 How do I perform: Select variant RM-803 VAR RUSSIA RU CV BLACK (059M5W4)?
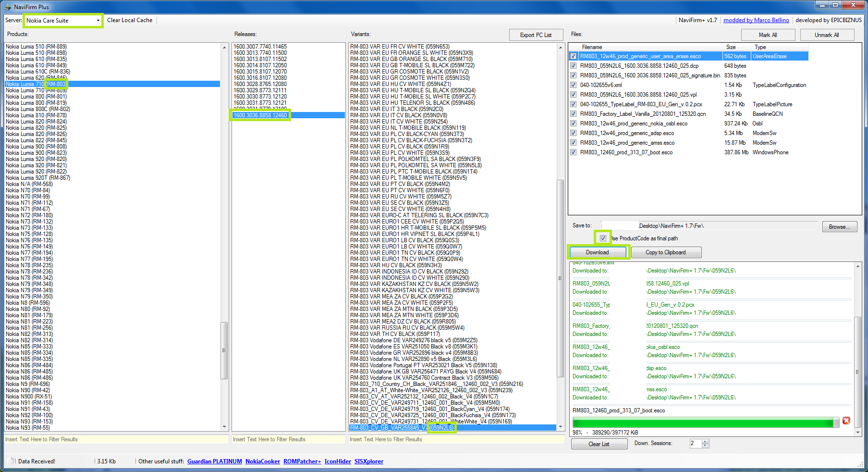point(407,328)
